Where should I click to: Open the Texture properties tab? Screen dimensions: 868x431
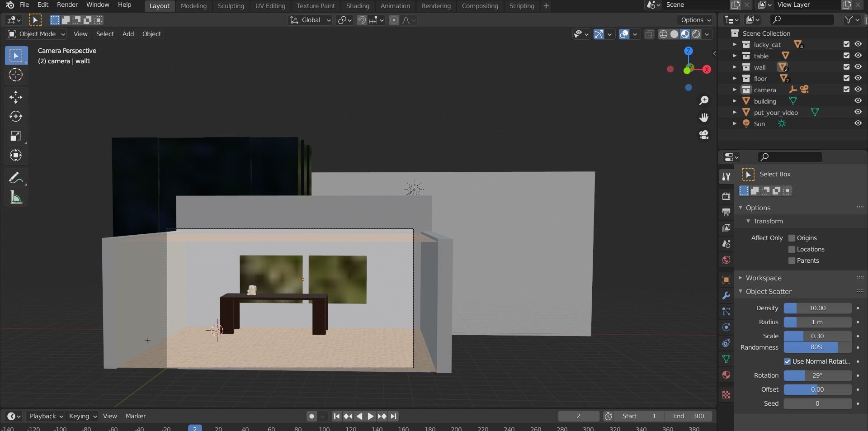coord(726,394)
